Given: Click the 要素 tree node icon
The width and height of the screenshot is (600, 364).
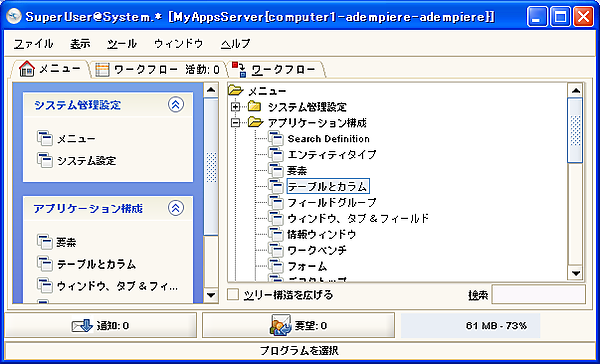Looking at the screenshot, I should point(276,170).
